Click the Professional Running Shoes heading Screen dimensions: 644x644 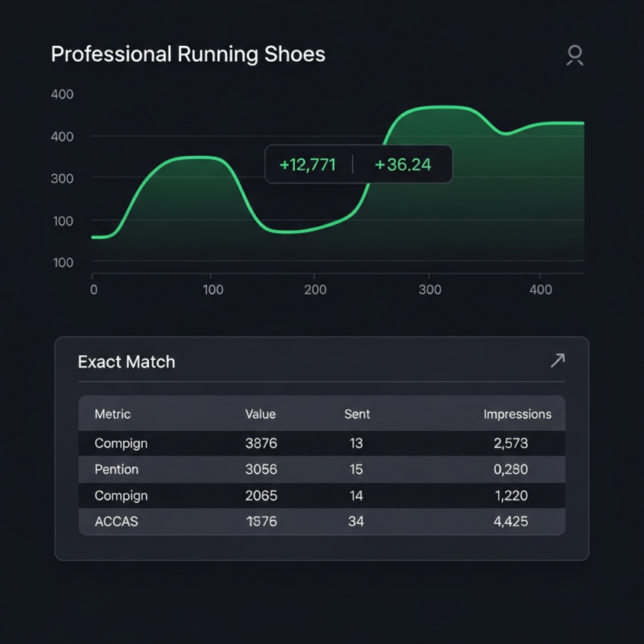tap(188, 54)
